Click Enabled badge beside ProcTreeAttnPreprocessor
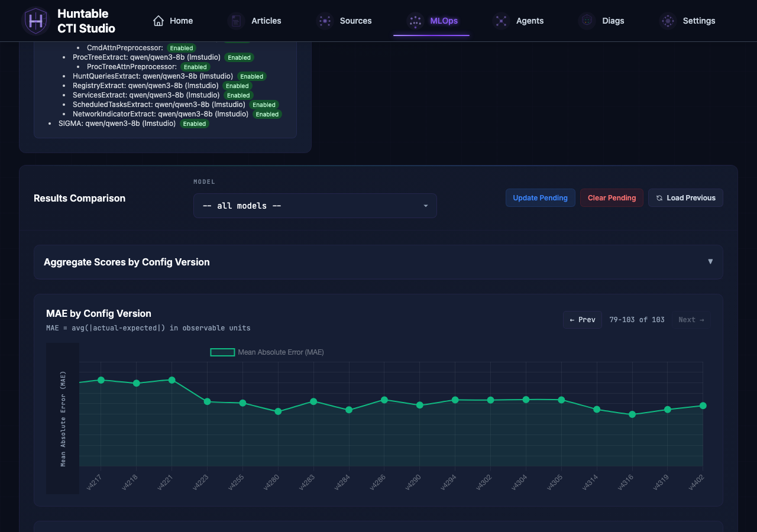 pos(195,67)
